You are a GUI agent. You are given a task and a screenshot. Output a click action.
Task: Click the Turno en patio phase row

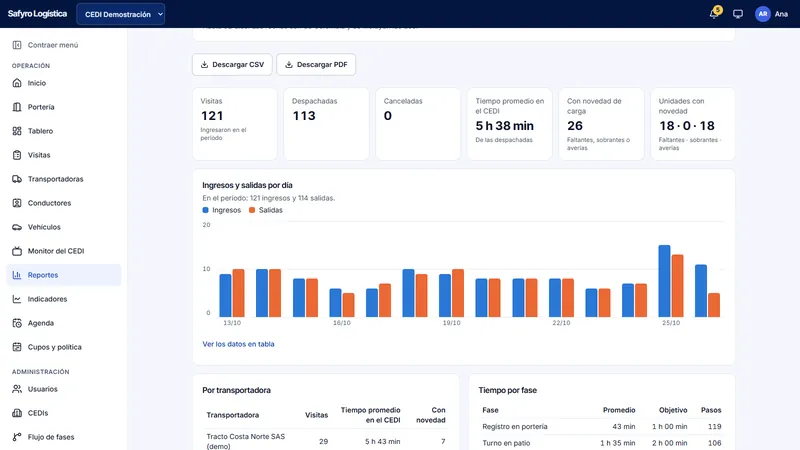click(602, 443)
